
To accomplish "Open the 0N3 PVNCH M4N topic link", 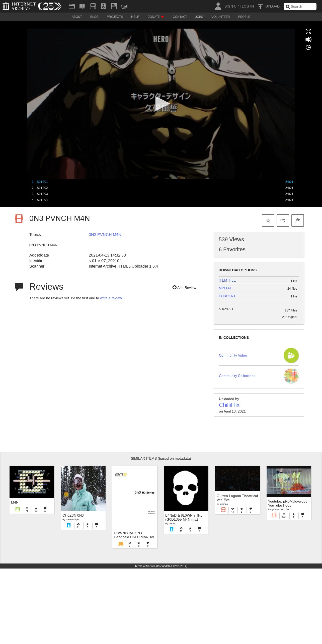I will tap(105, 235).
